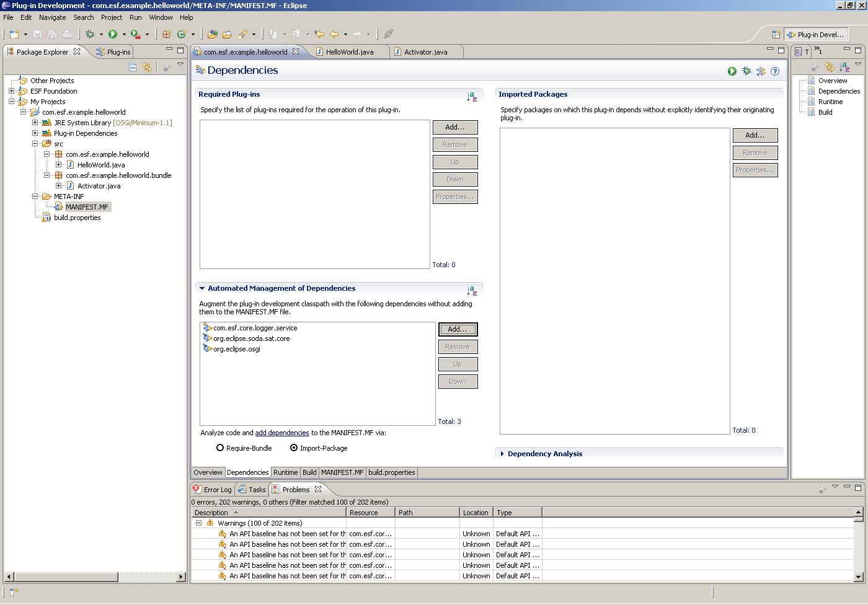Click the debug bug icon in Dependencies header
This screenshot has height=605, width=868.
[x=746, y=71]
